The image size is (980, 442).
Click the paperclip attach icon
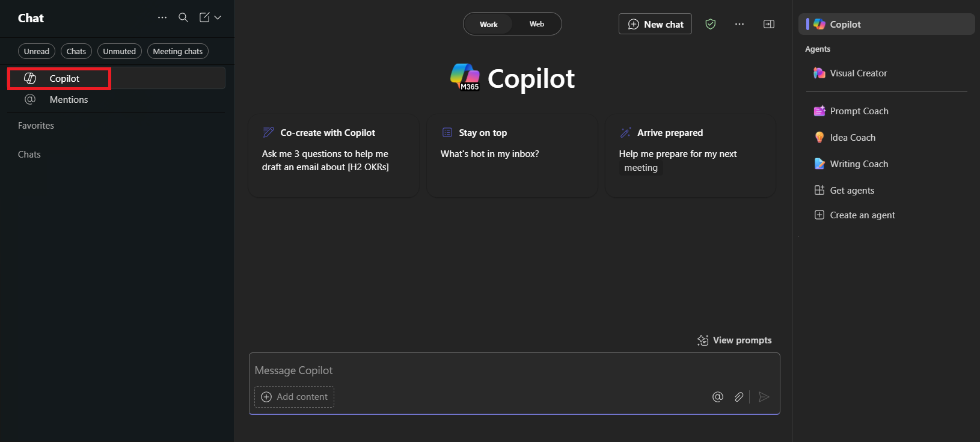tap(739, 397)
